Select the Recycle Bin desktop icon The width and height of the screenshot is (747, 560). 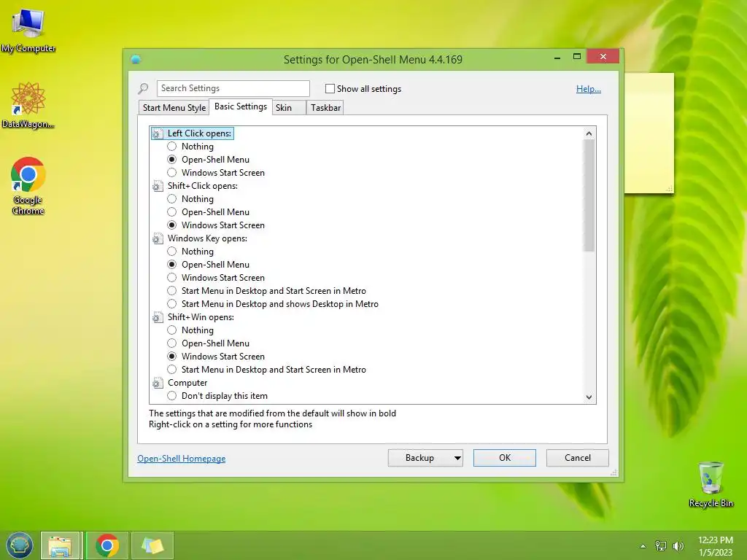coord(711,484)
